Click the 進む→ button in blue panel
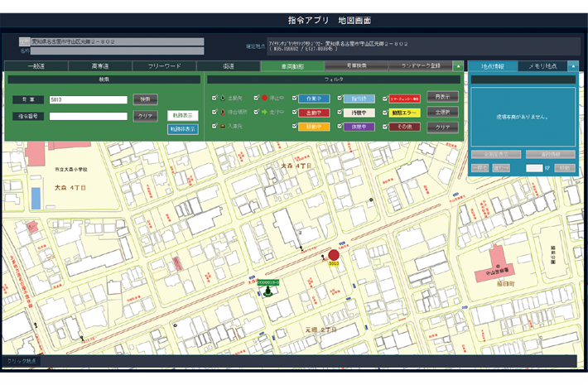The width and height of the screenshot is (588, 385). tap(501, 168)
